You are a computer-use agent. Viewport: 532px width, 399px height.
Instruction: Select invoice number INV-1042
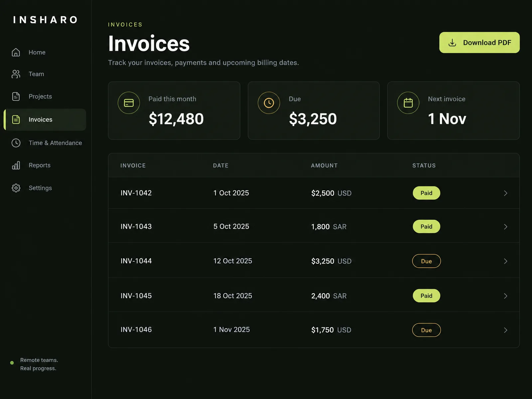click(136, 193)
